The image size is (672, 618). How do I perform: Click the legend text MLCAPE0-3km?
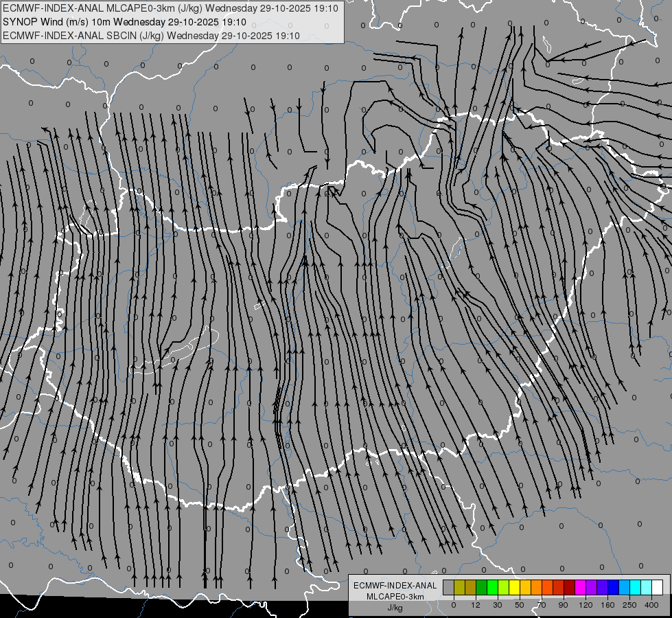click(x=395, y=597)
